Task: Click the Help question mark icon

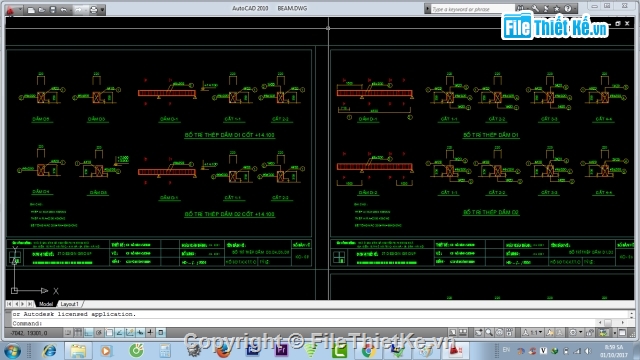Action: coord(568,9)
